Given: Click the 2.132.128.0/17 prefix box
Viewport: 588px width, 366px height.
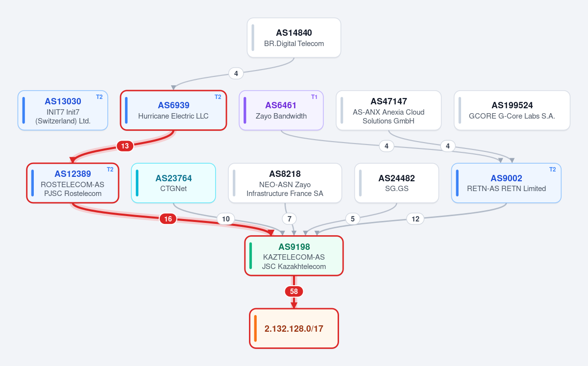Looking at the screenshot, I should tap(294, 328).
